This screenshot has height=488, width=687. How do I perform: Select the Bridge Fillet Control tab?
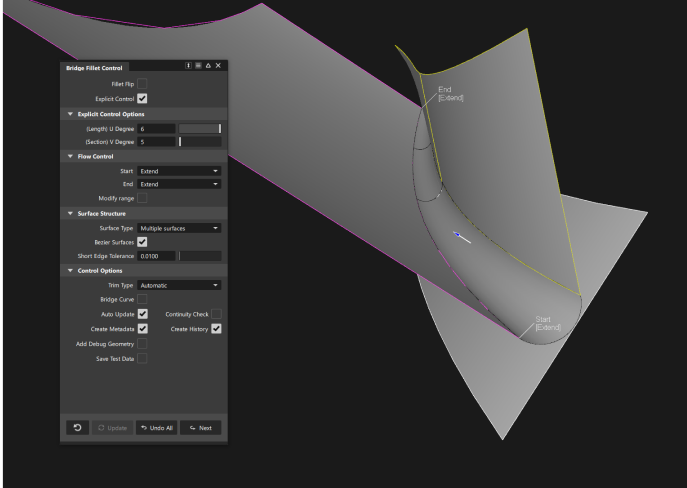pos(94,68)
